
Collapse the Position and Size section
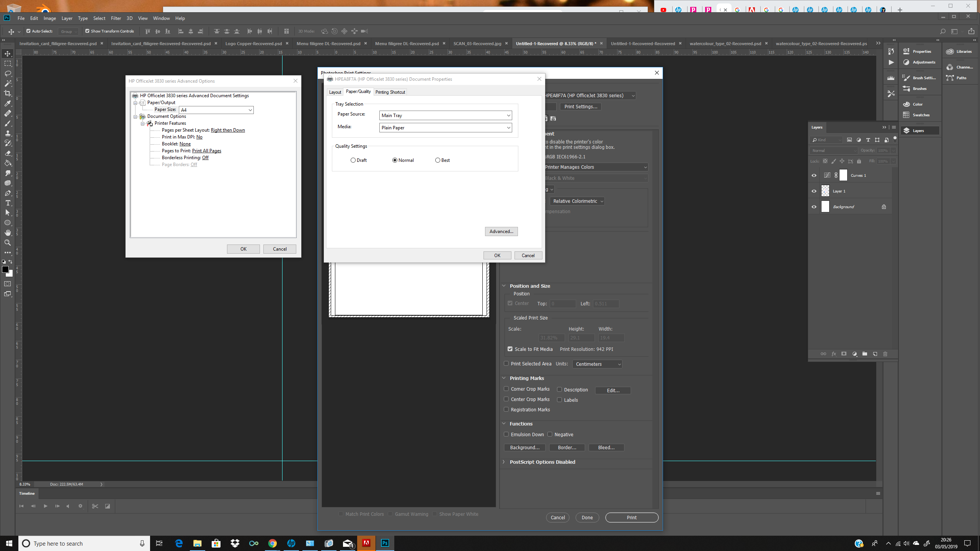pyautogui.click(x=504, y=285)
